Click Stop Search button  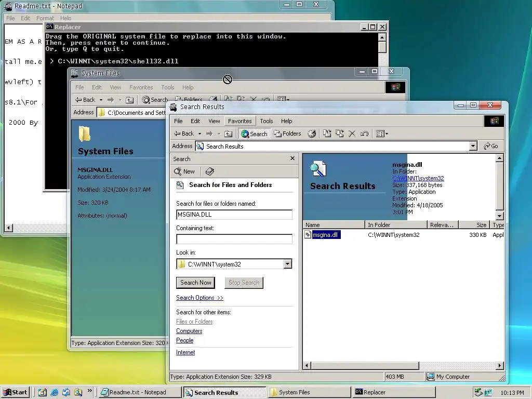click(244, 283)
